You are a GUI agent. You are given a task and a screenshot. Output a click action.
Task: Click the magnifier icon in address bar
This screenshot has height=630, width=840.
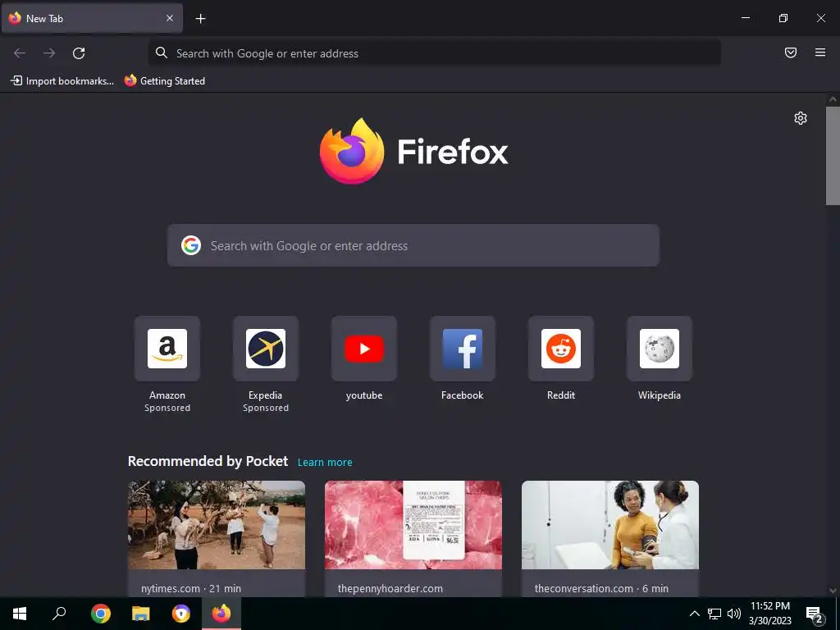click(x=162, y=52)
